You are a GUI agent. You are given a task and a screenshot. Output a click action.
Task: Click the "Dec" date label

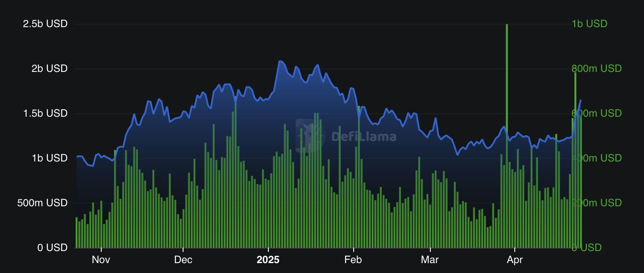point(183,260)
